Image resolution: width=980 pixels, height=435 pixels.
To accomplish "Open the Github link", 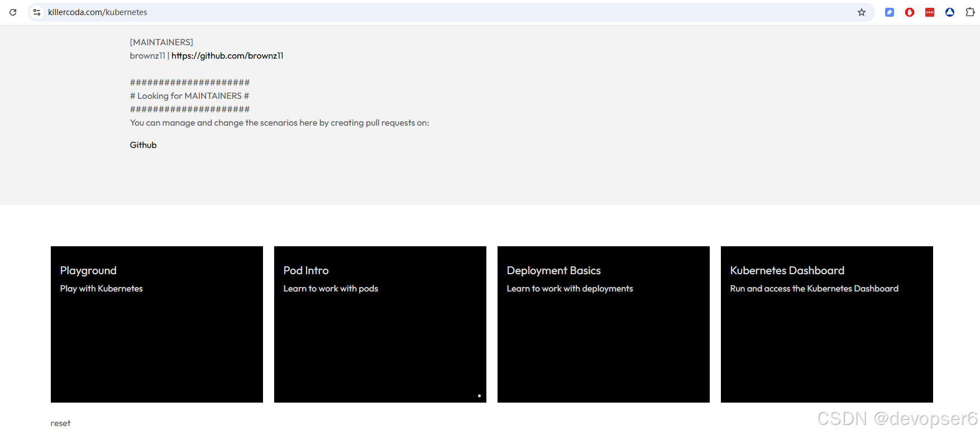I will [x=144, y=145].
